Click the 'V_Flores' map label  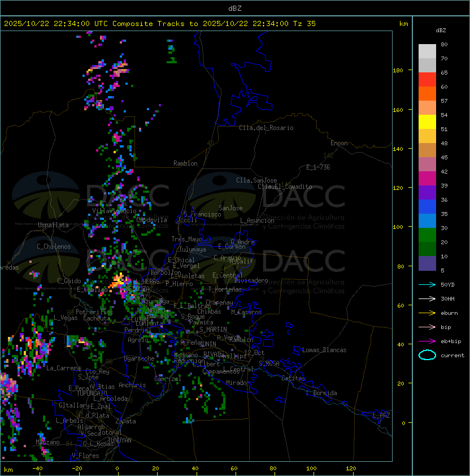click(85, 455)
